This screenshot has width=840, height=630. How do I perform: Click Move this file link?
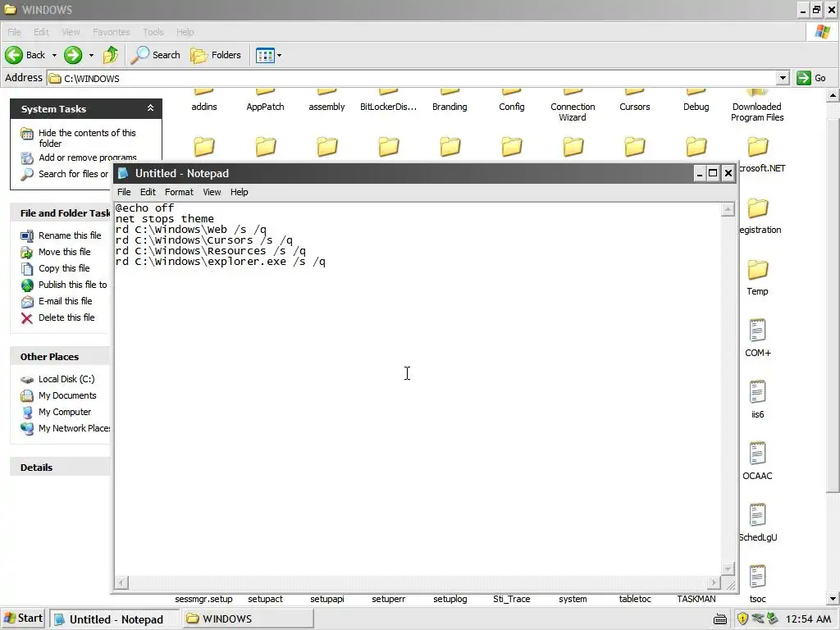click(64, 252)
